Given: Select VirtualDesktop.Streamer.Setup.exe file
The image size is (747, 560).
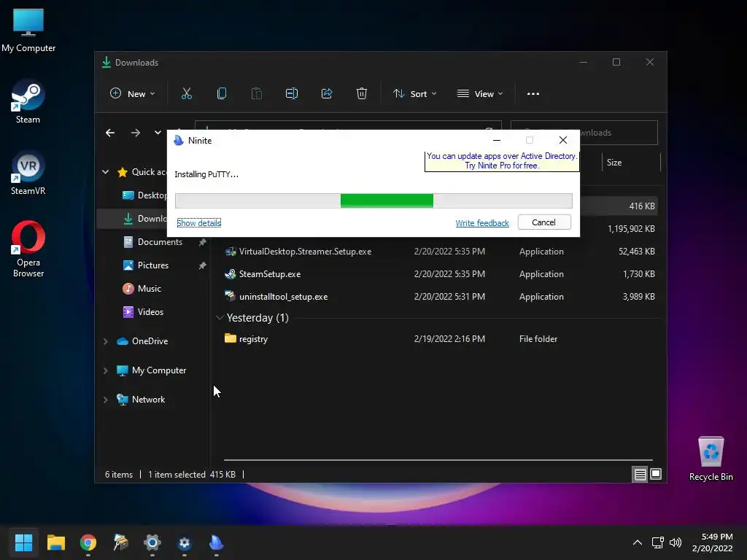Looking at the screenshot, I should (x=305, y=252).
